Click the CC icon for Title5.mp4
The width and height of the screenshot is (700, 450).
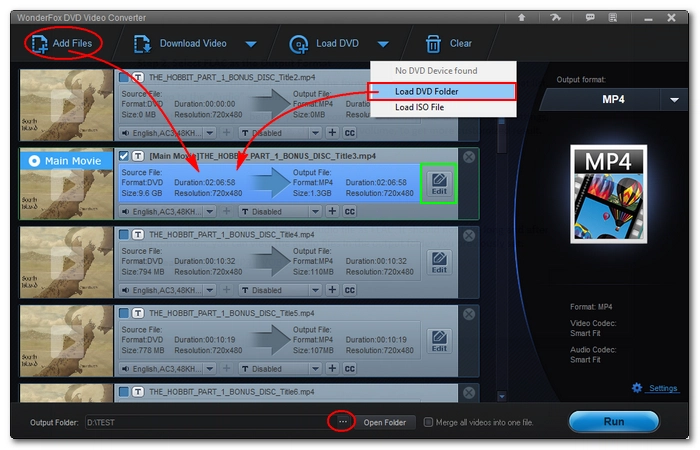click(350, 369)
